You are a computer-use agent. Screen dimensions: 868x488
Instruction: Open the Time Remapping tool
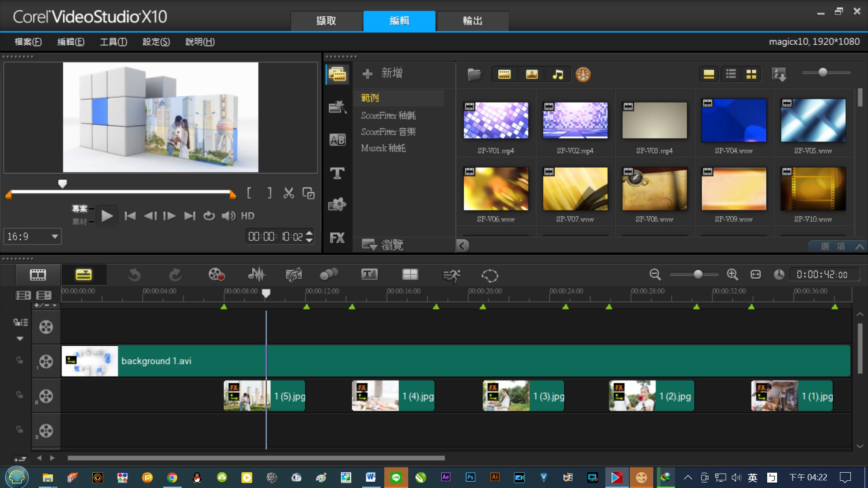point(451,275)
